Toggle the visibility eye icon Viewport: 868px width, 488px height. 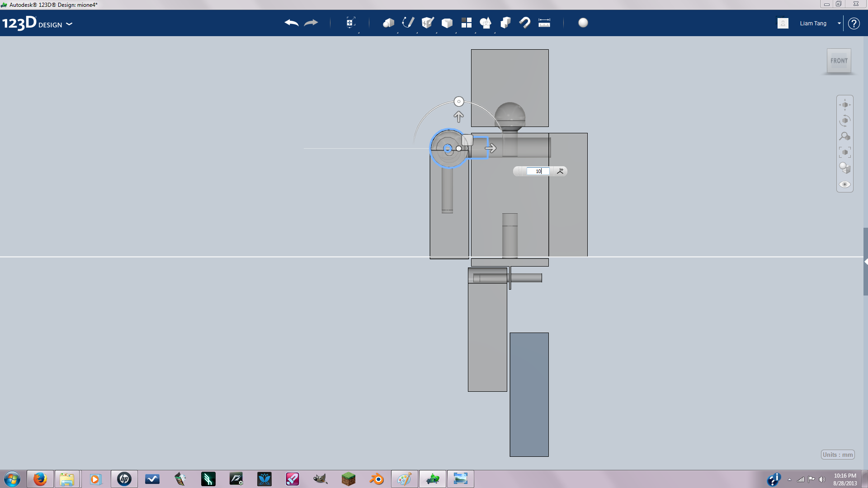tap(845, 184)
